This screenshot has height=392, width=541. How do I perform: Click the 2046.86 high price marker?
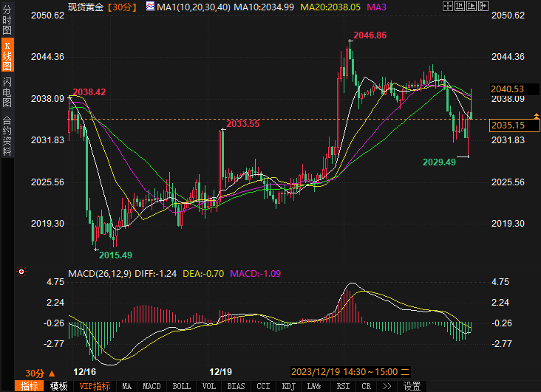(370, 35)
